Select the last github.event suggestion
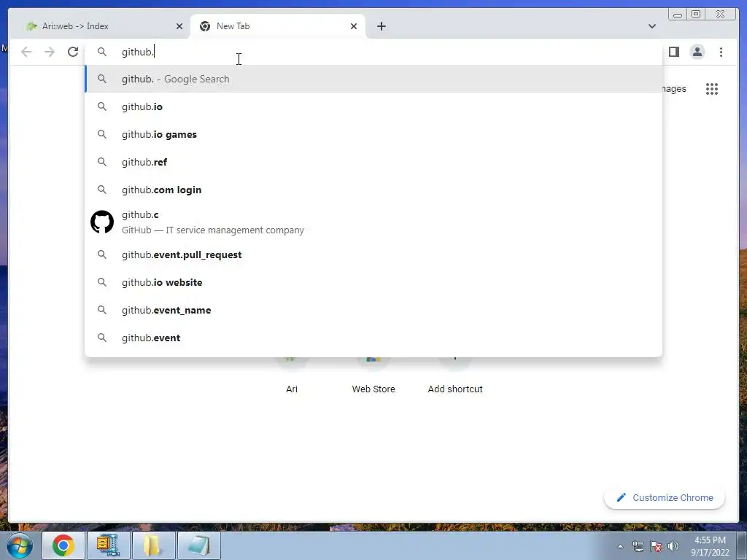747x560 pixels. pos(373,338)
